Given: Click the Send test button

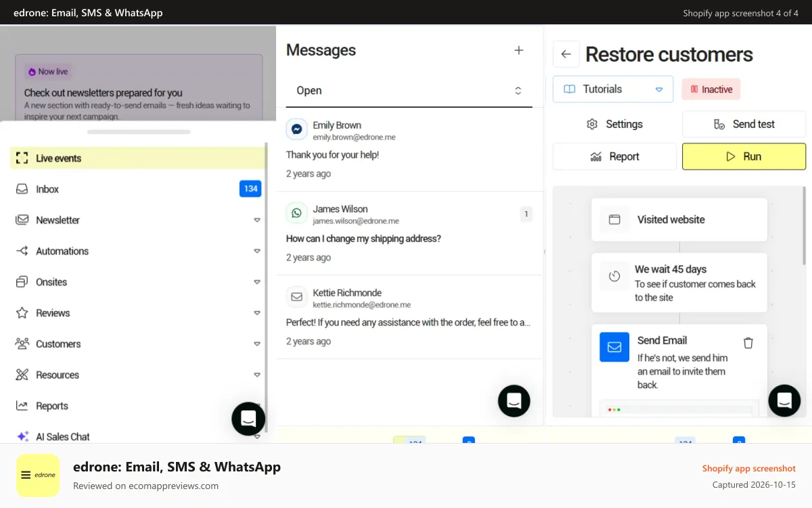Looking at the screenshot, I should (744, 124).
